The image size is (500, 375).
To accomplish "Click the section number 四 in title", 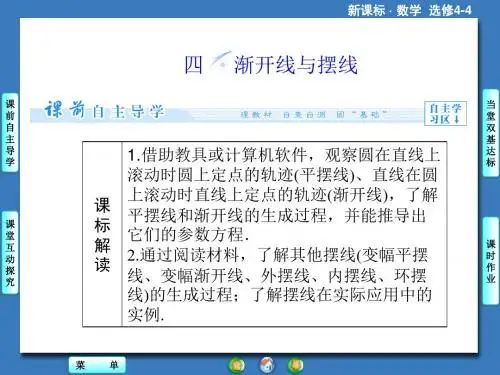I will click(194, 65).
